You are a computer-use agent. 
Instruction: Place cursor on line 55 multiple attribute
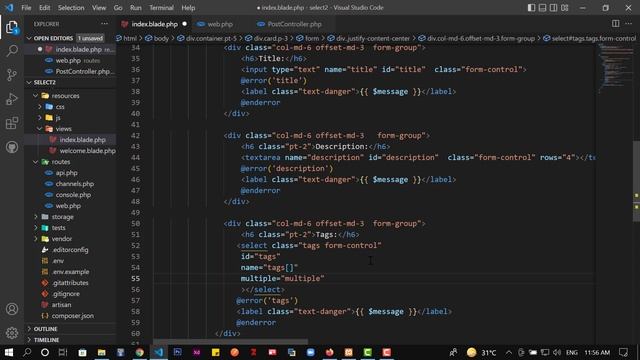(x=282, y=278)
